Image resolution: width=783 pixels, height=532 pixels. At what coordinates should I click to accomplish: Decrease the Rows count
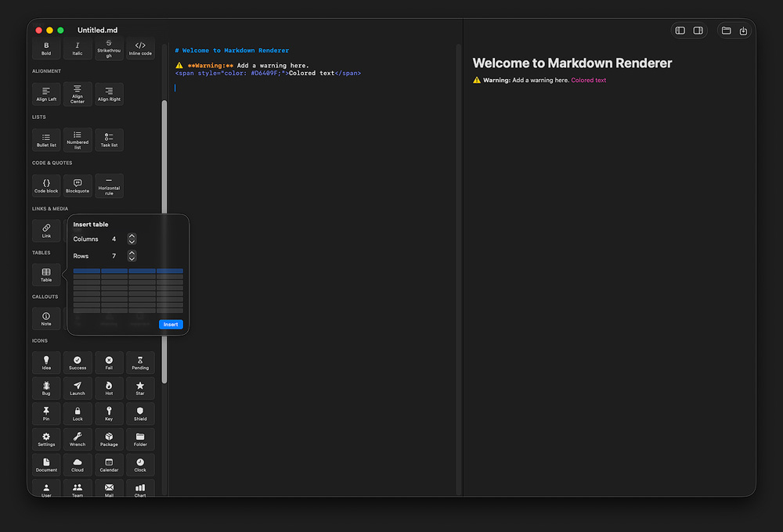click(132, 258)
